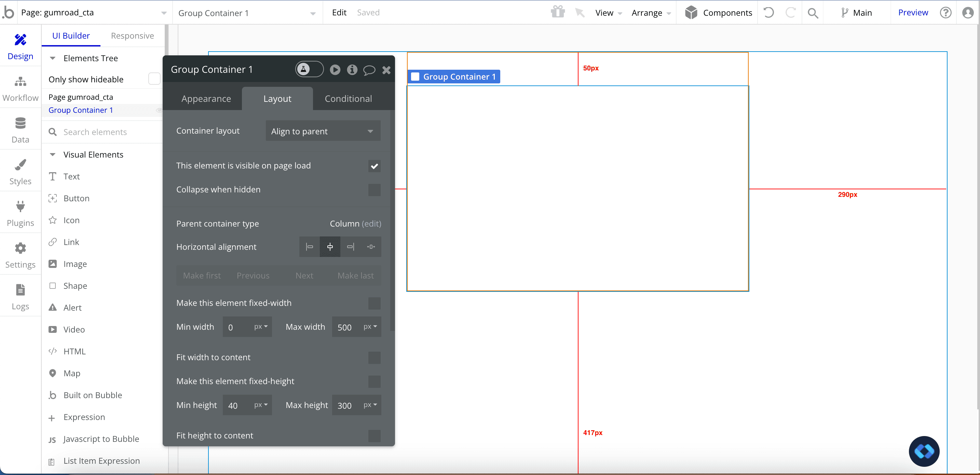The image size is (980, 475).
Task: Click the Preview link
Action: pyautogui.click(x=913, y=13)
